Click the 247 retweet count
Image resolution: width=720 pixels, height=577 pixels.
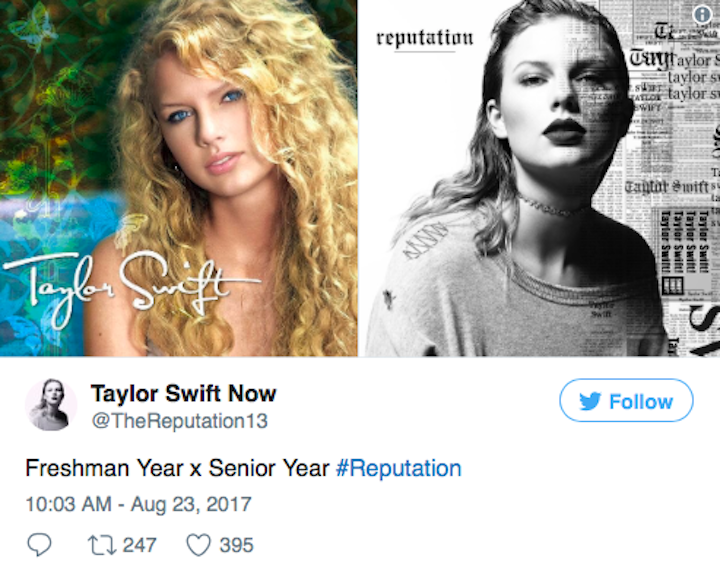coord(140,545)
